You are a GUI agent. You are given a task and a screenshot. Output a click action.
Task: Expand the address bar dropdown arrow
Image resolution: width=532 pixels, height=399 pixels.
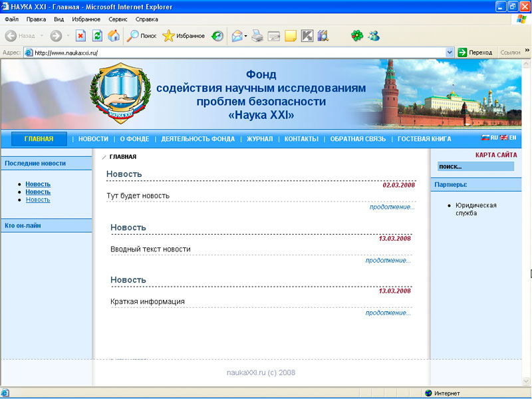tap(450, 53)
